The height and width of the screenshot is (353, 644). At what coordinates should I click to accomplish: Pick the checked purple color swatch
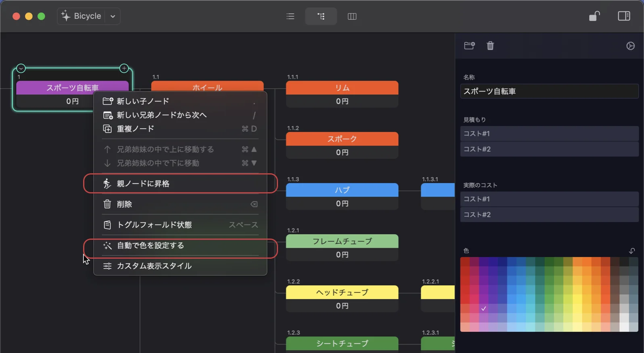coord(483,309)
